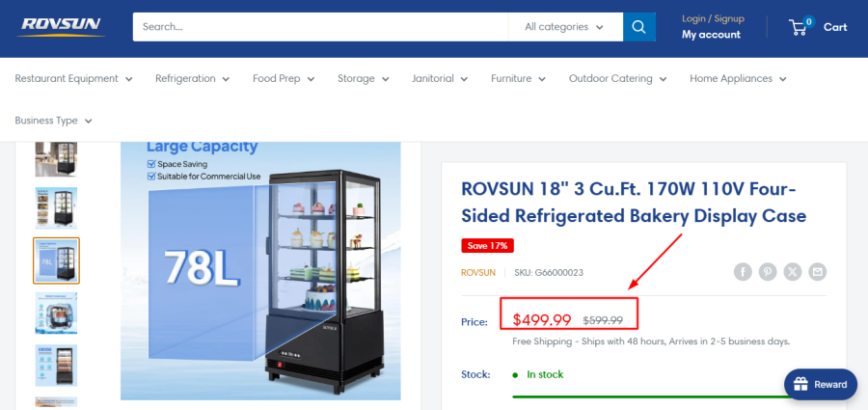This screenshot has width=868, height=410.
Task: Select the highlighted 78L thumbnail
Action: pyautogui.click(x=56, y=260)
